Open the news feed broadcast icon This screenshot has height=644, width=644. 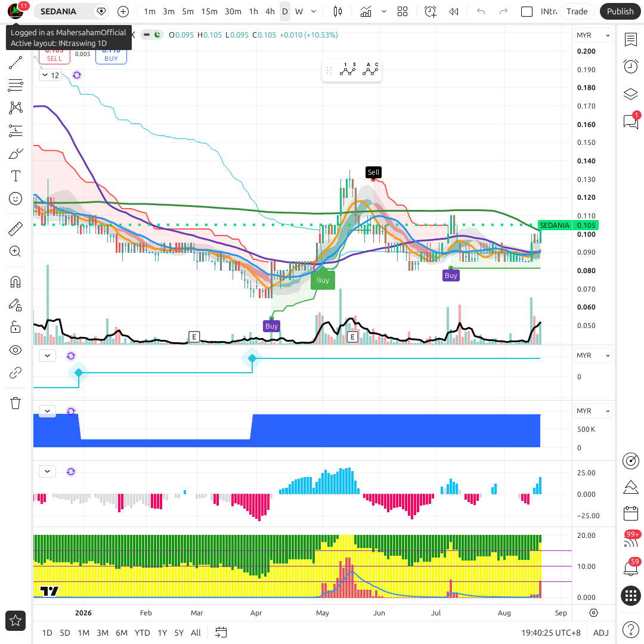630,540
